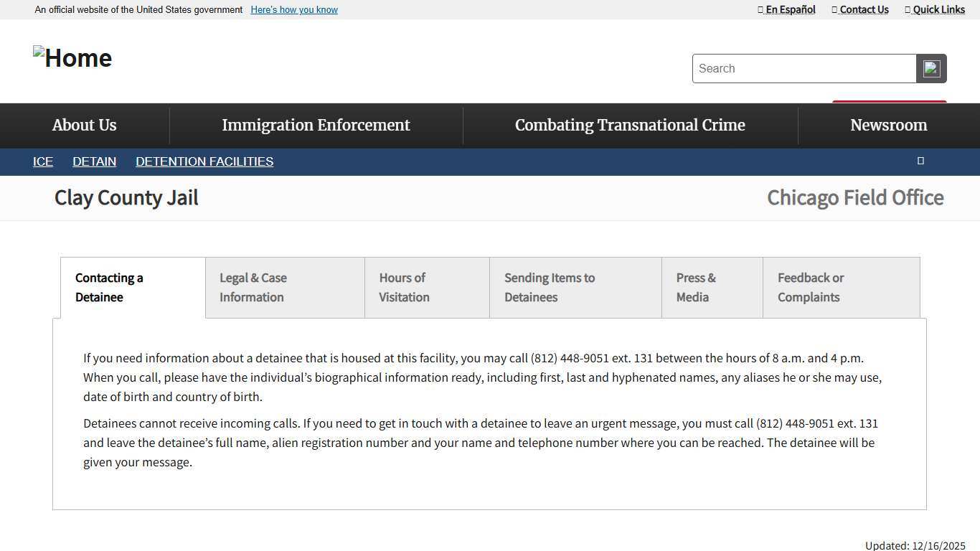Screen dimensions: 980x551
Task: Go to DETENTION FACILITIES breadcrumb link
Action: pyautogui.click(x=204, y=162)
